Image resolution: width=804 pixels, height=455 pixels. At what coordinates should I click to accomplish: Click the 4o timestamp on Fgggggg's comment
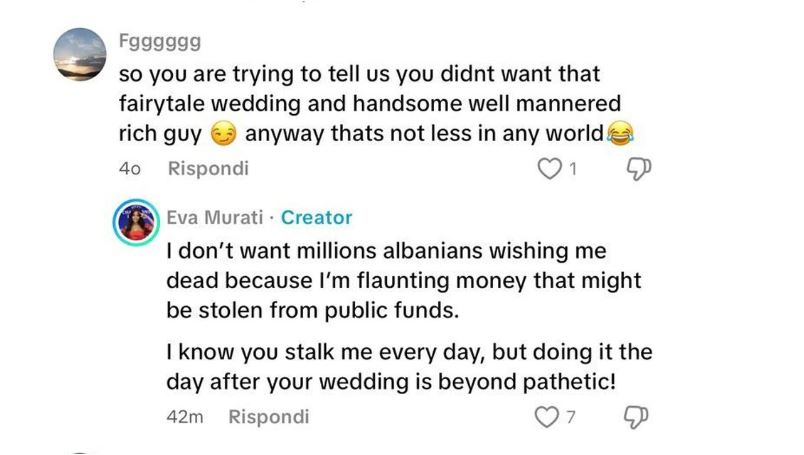tap(128, 169)
